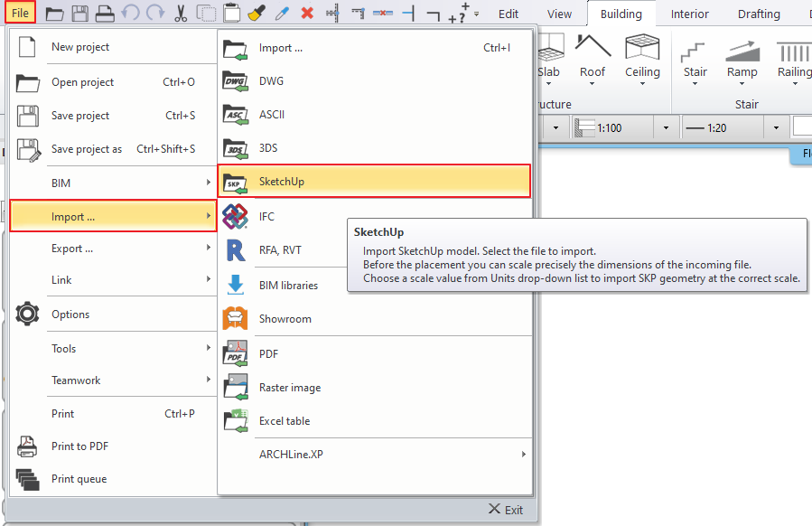Switch to the Edit ribbon tab
The image size is (812, 526).
tap(508, 14)
